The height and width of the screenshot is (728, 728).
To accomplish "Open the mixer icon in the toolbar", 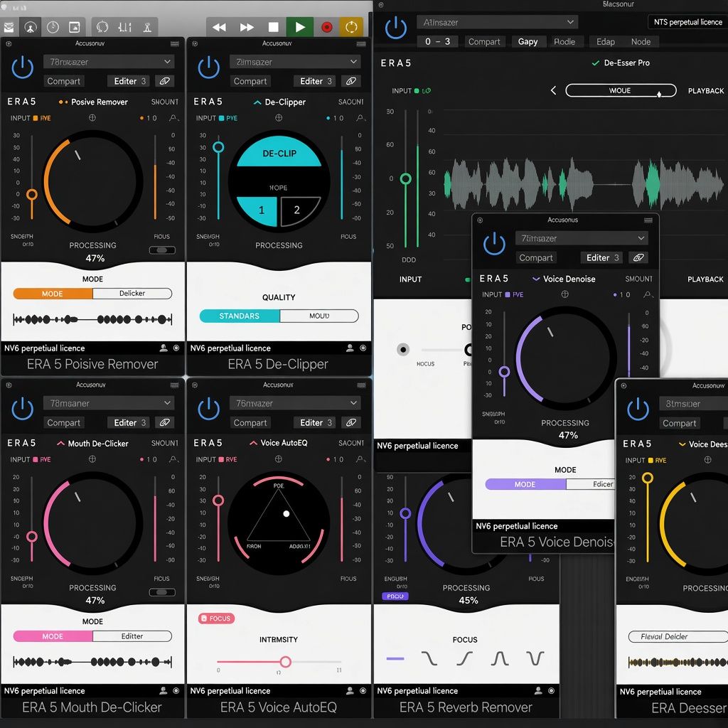I will click(x=124, y=27).
